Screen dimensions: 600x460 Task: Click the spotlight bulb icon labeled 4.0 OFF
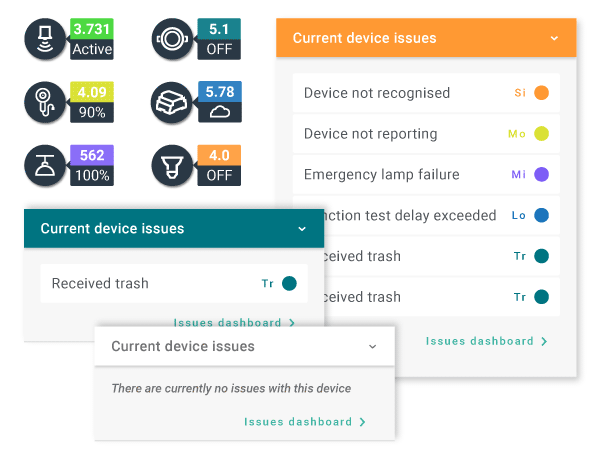172,165
